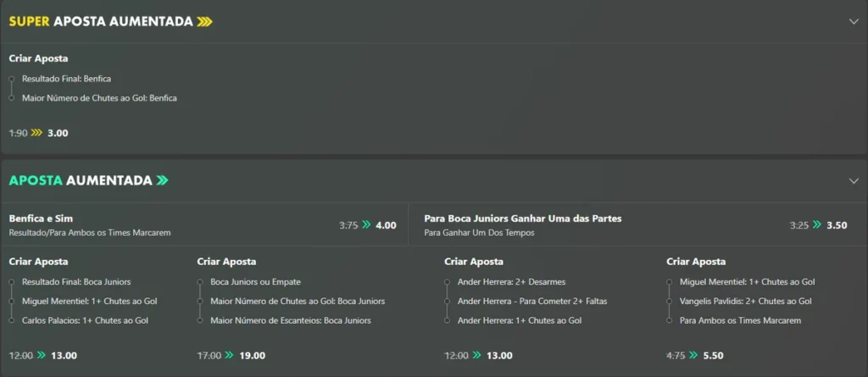Click Para Ambos os Times Marcarem in last card
Screen dimensions: 868x377
pos(740,320)
